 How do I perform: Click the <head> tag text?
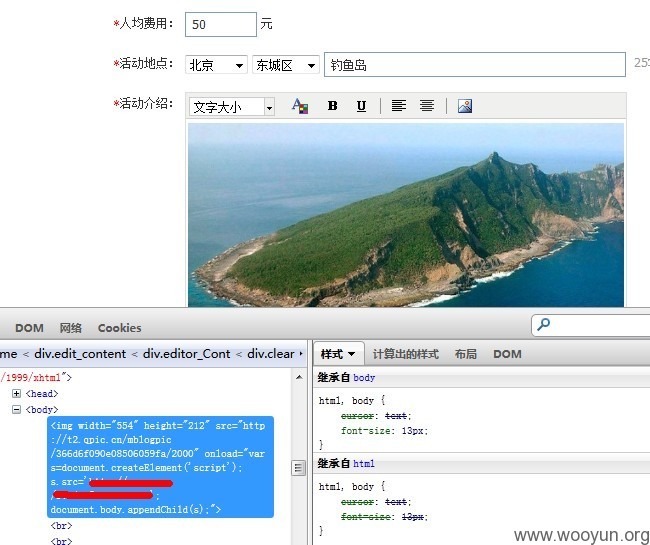point(42,393)
